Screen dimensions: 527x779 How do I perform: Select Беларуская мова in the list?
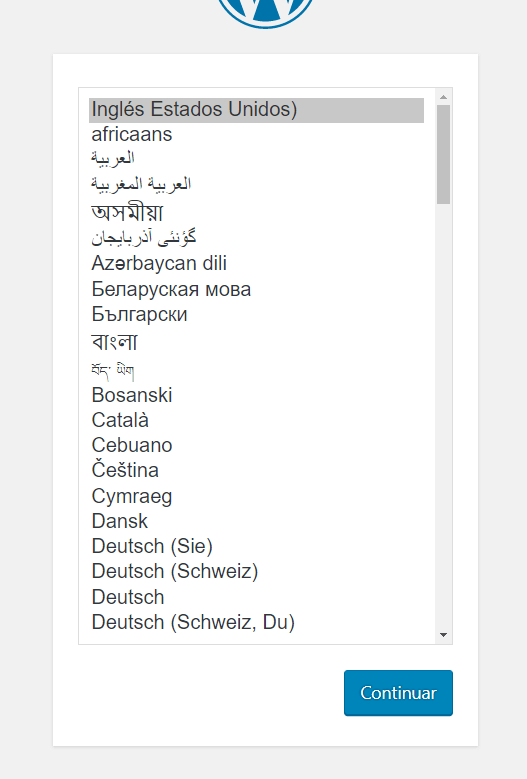click(256, 289)
